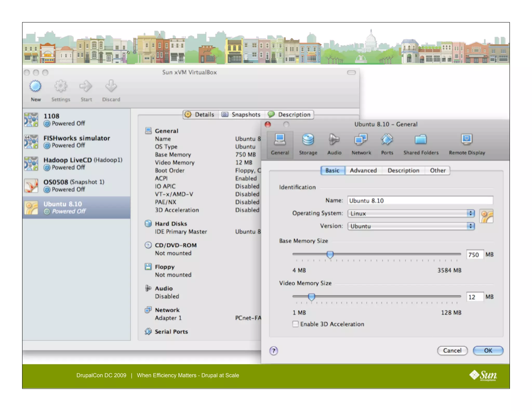Open the Operating System dropdown
This screenshot has width=532, height=411.
(411, 213)
